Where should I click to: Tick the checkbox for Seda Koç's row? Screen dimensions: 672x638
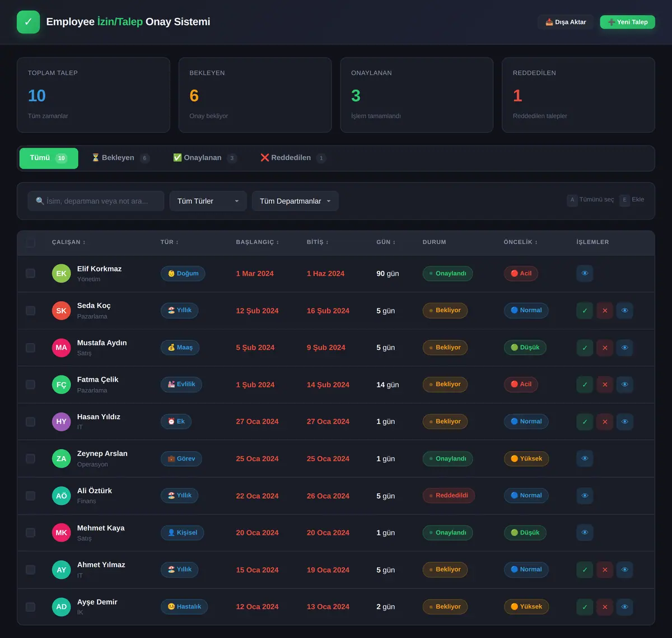pos(30,311)
